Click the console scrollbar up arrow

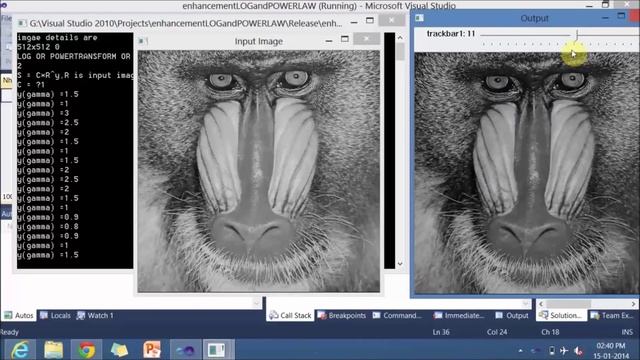400,38
